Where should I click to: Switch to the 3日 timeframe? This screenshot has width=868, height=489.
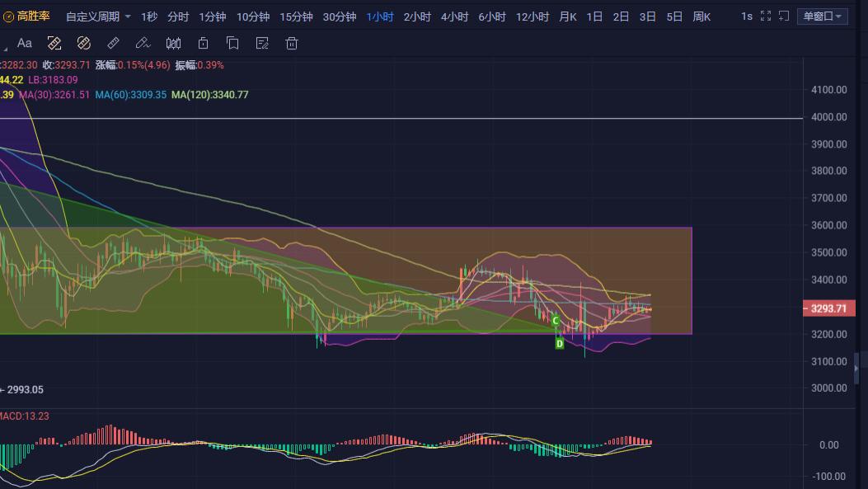648,16
